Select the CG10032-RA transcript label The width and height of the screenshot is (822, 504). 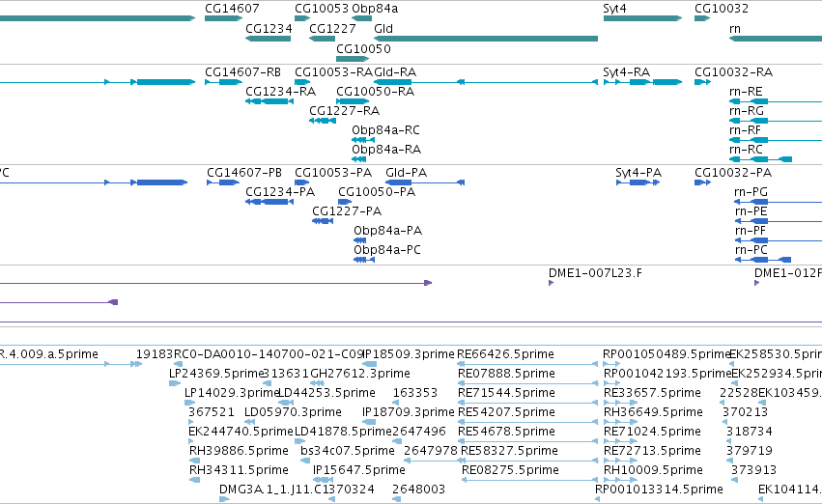coord(733,72)
